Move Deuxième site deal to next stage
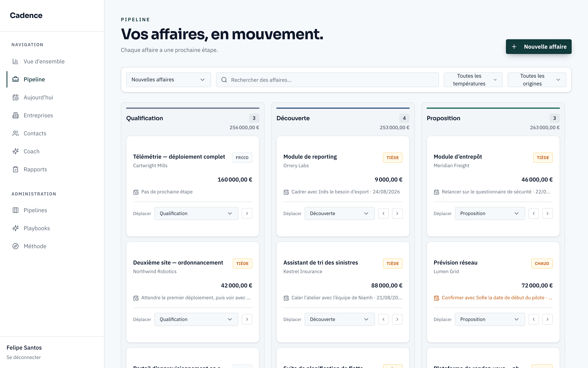This screenshot has height=368, width=588. click(x=247, y=319)
